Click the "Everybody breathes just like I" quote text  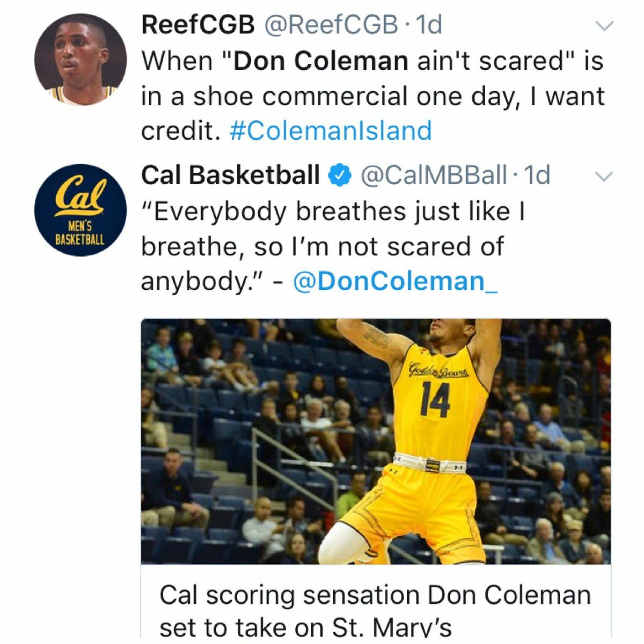pos(333,212)
